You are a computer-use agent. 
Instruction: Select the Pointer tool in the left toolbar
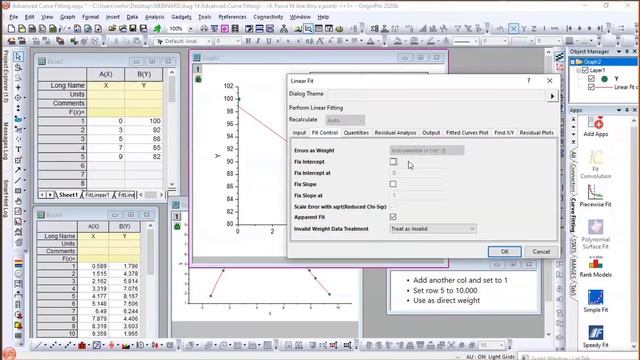pos(18,56)
